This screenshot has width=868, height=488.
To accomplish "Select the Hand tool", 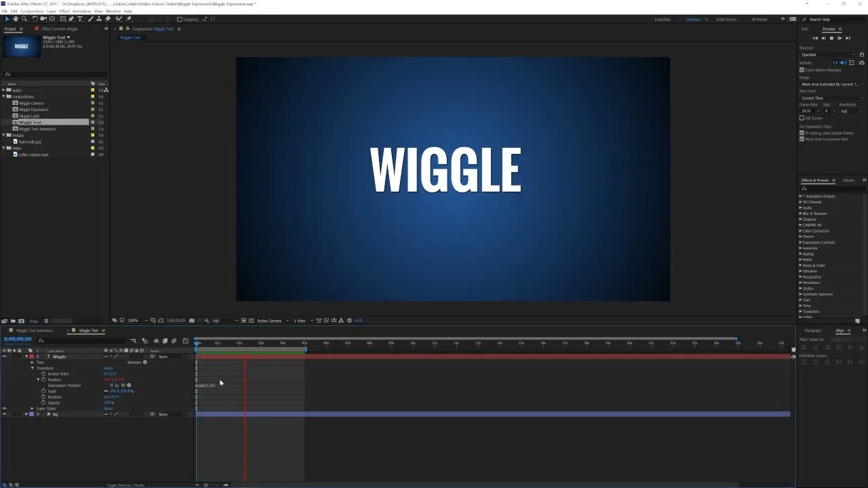I will tap(16, 19).
